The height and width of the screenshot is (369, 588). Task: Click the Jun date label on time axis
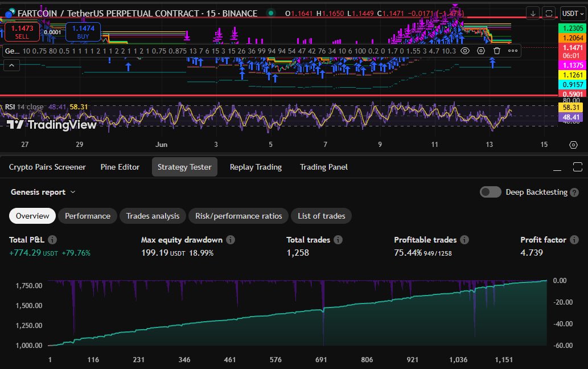[161, 145]
